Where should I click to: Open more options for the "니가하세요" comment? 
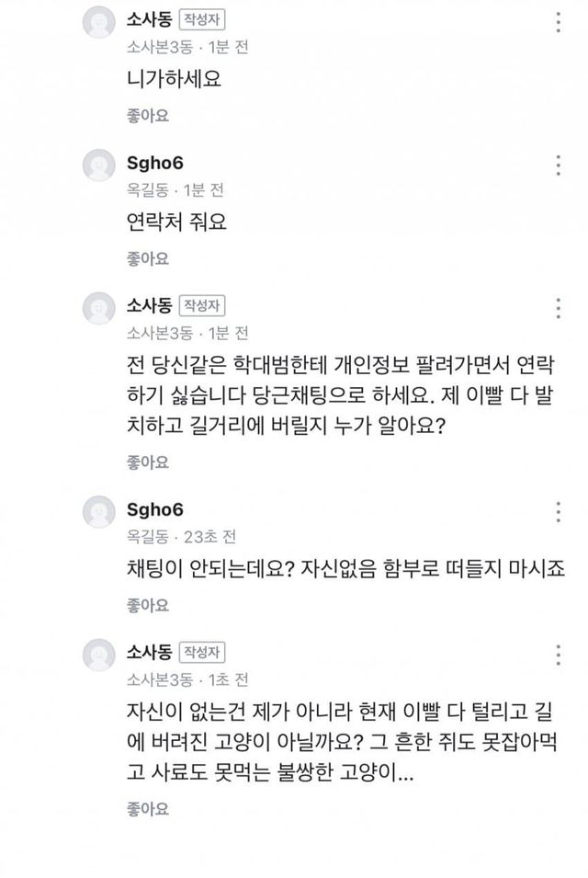(x=559, y=23)
